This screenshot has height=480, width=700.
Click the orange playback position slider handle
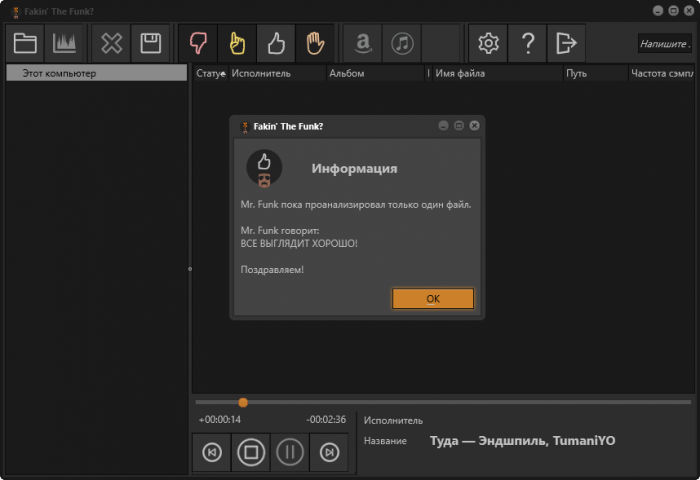click(243, 402)
